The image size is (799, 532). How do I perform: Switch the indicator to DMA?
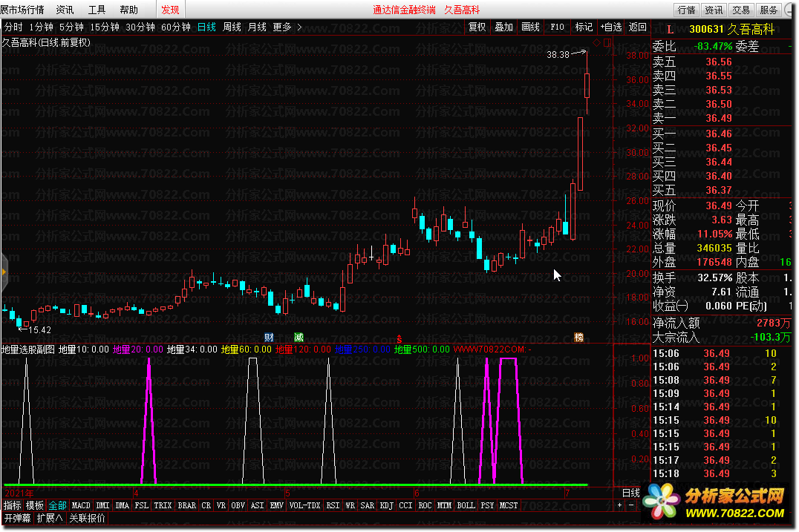click(122, 505)
